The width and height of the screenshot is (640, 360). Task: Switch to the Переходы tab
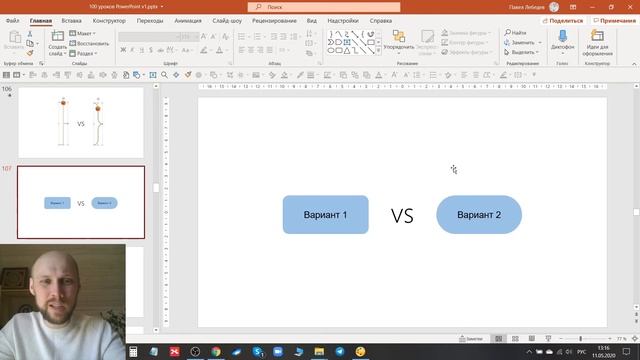(150, 20)
